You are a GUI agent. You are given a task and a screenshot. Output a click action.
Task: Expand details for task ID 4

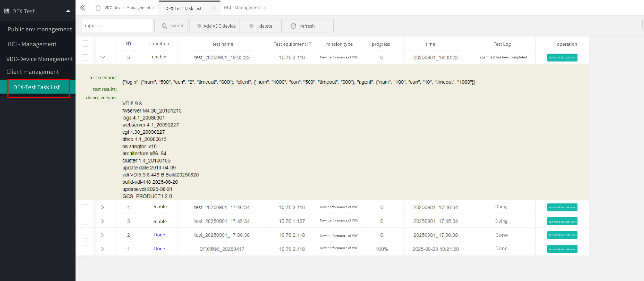point(102,207)
